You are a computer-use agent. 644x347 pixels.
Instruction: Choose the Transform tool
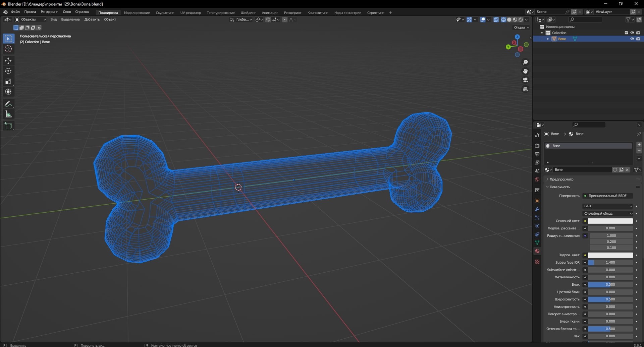pos(8,92)
